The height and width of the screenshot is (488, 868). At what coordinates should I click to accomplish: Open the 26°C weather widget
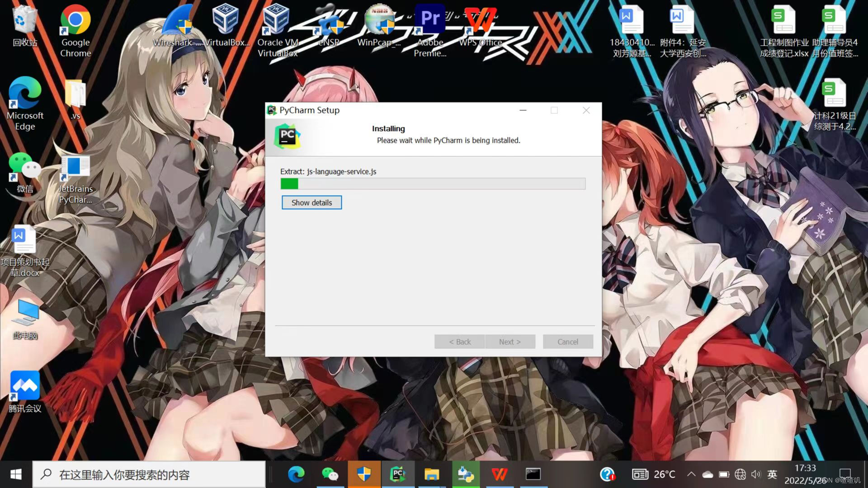(x=654, y=474)
